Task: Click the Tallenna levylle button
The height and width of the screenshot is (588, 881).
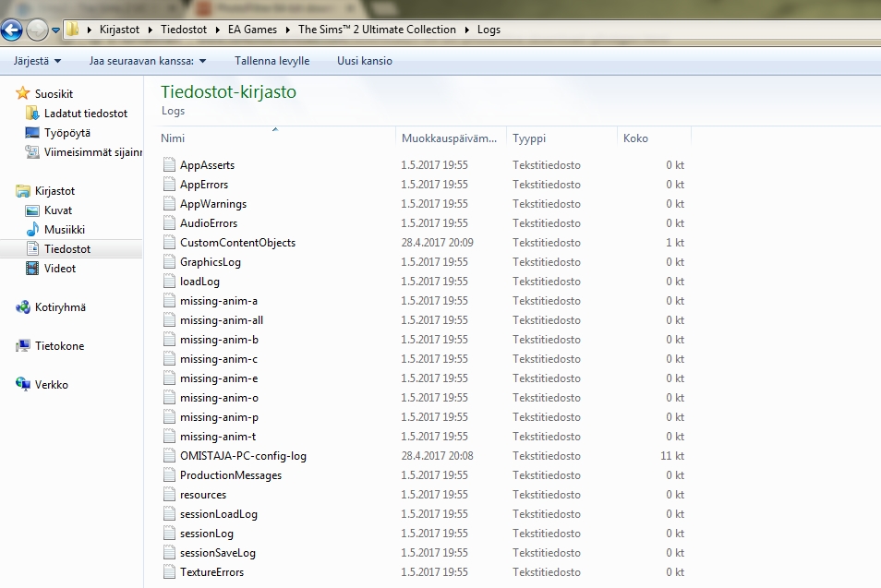Action: pos(272,61)
